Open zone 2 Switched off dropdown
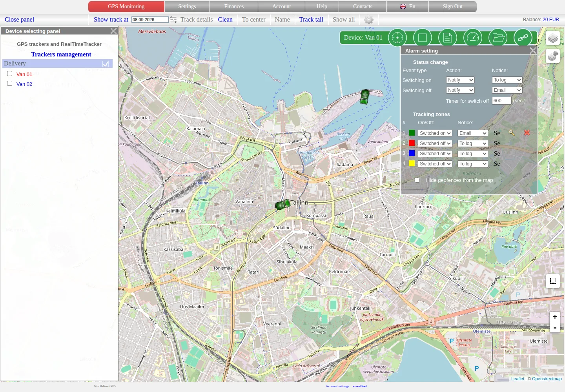 click(435, 143)
